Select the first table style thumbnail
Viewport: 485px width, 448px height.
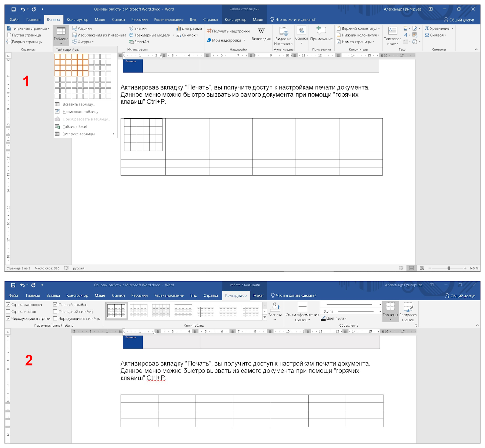tap(116, 311)
